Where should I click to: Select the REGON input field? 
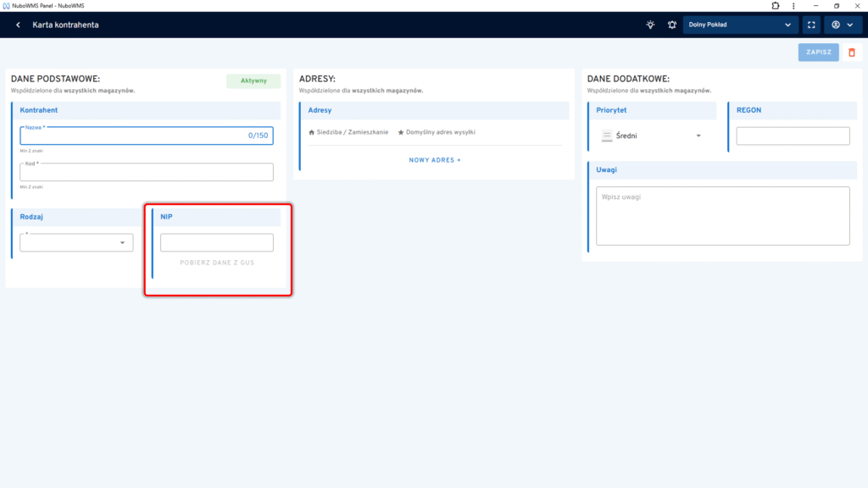click(x=793, y=136)
